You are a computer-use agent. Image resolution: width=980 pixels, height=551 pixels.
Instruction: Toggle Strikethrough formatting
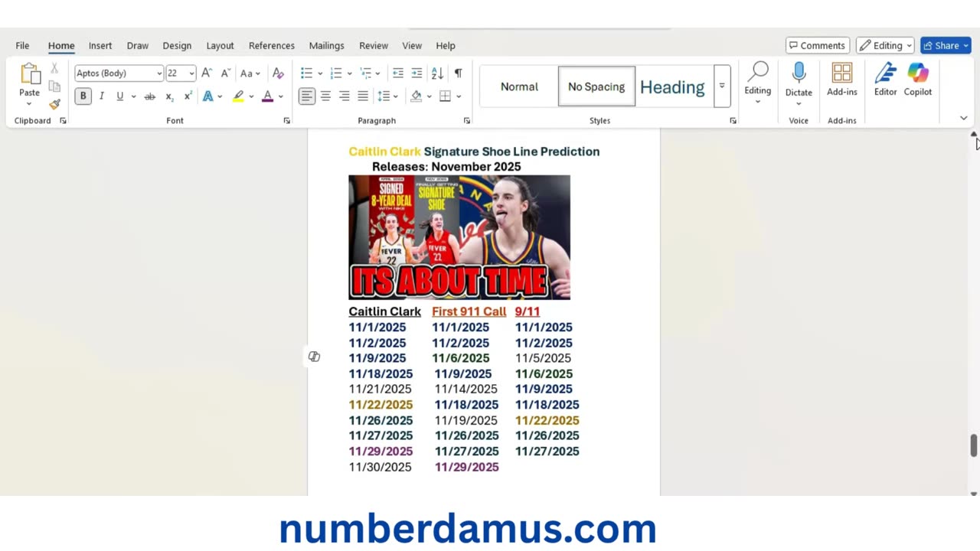[x=150, y=96]
